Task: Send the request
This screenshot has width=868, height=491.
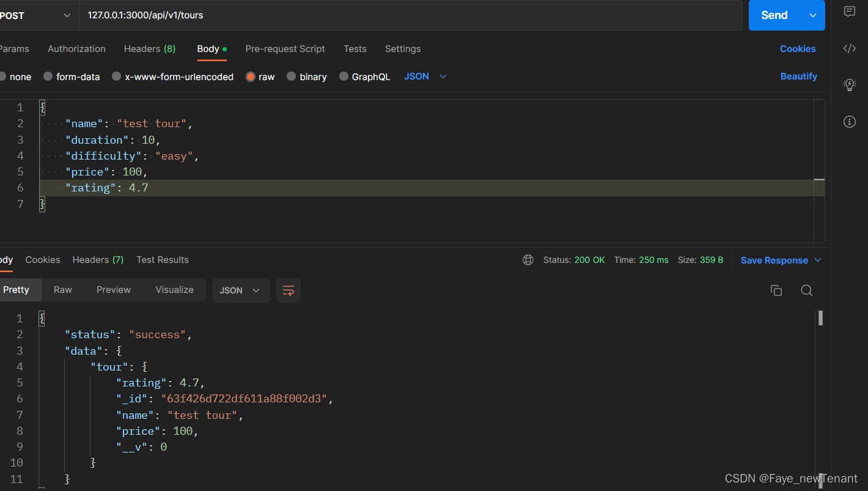Action: click(774, 15)
